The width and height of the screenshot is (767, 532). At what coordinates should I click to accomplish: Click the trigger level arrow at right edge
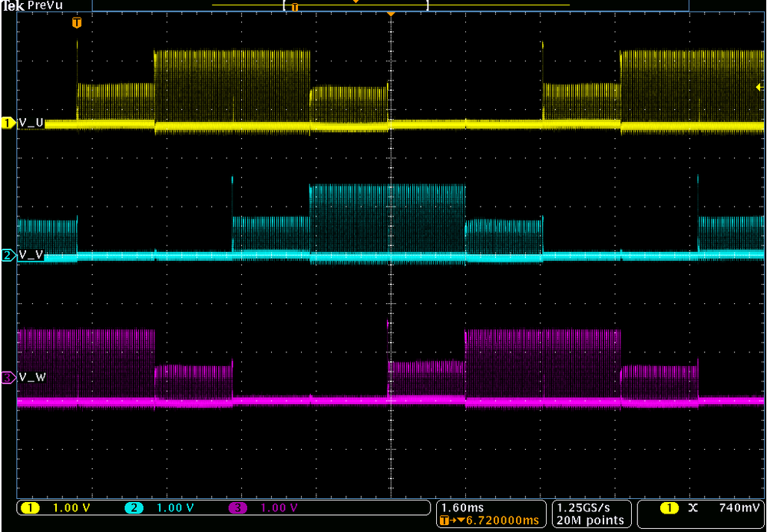[x=759, y=88]
